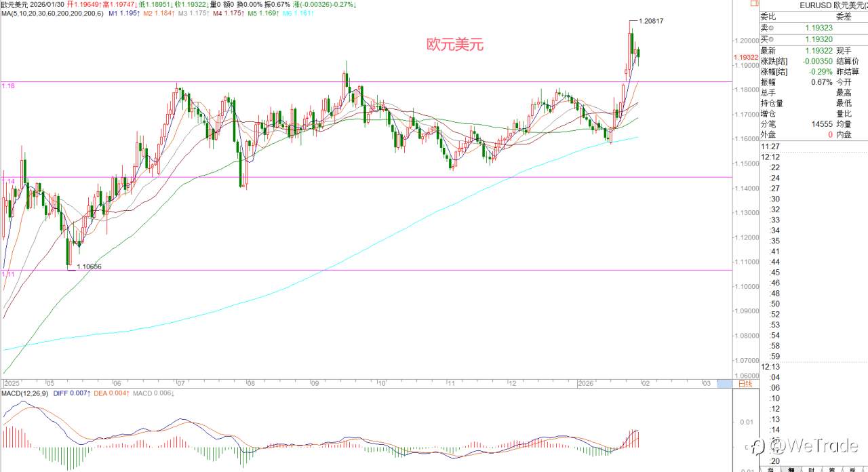The width and height of the screenshot is (868, 472).
Task: Click the 结算价 label
Action: [848, 61]
